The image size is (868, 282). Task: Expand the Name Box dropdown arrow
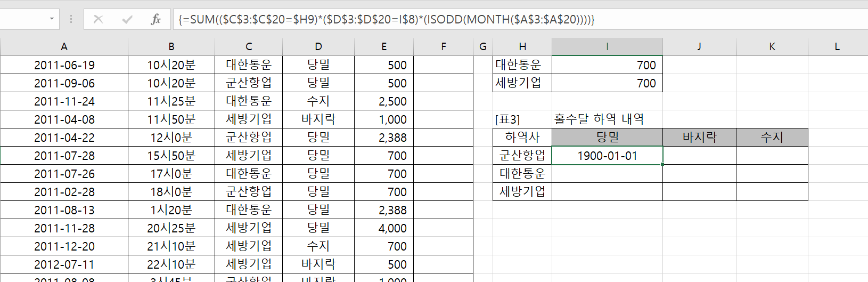[52, 19]
